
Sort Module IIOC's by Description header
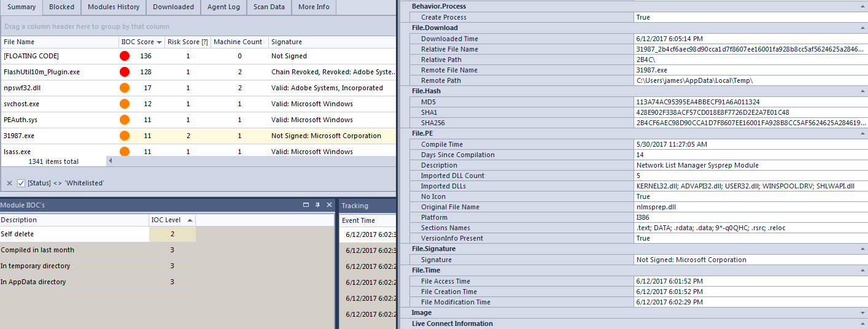[74, 220]
